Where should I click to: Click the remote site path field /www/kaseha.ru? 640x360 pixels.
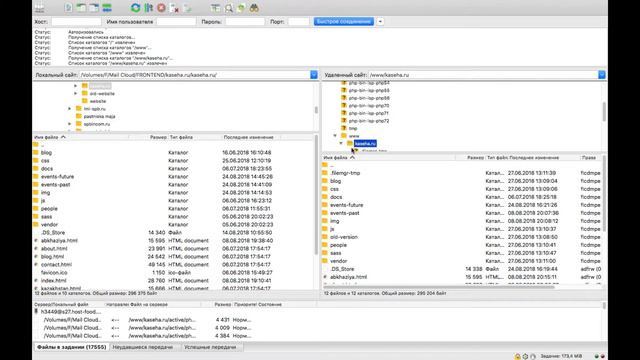tap(483, 75)
